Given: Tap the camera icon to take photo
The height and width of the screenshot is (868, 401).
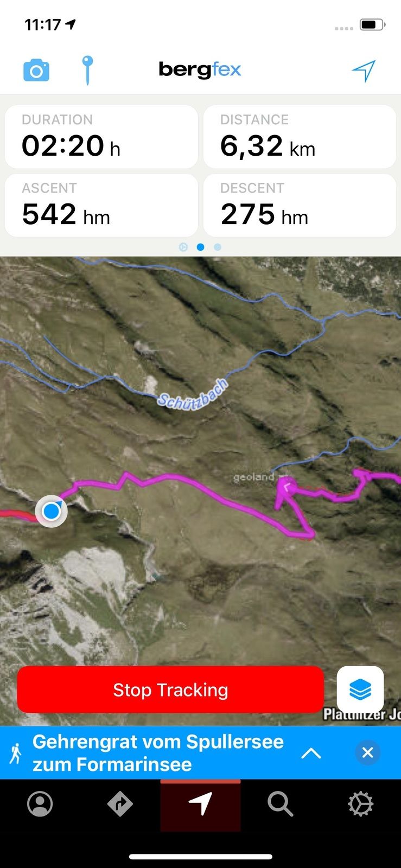Looking at the screenshot, I should tap(36, 71).
